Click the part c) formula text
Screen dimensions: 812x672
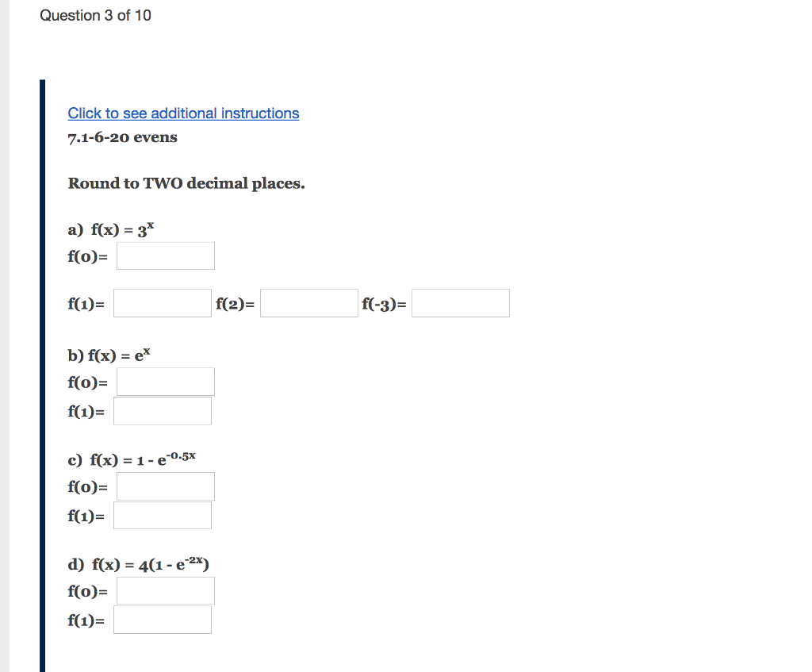tap(132, 459)
